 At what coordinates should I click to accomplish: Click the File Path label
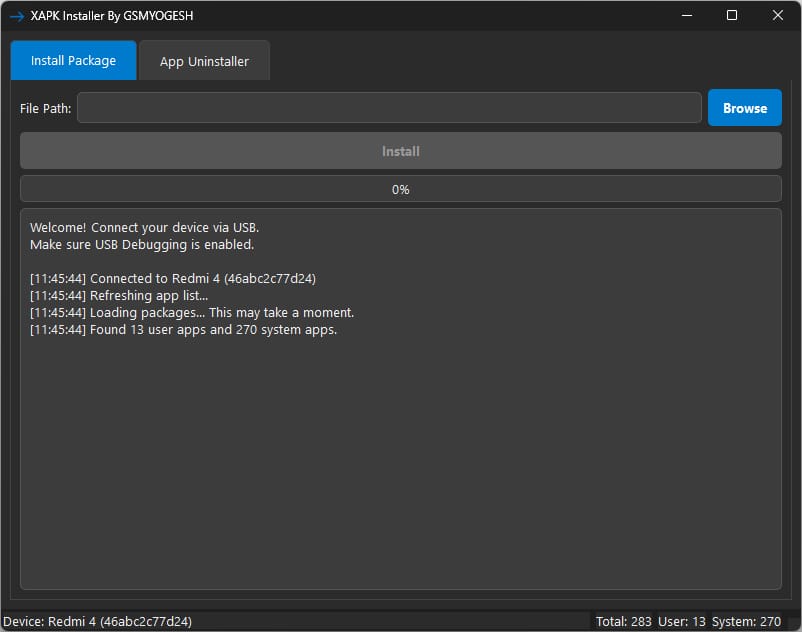click(45, 109)
